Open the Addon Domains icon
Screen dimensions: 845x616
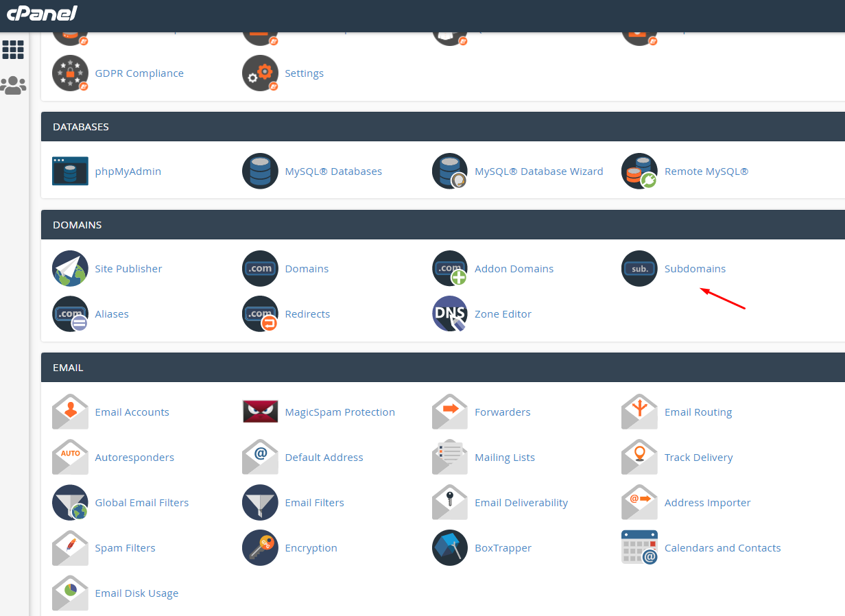[x=450, y=268]
